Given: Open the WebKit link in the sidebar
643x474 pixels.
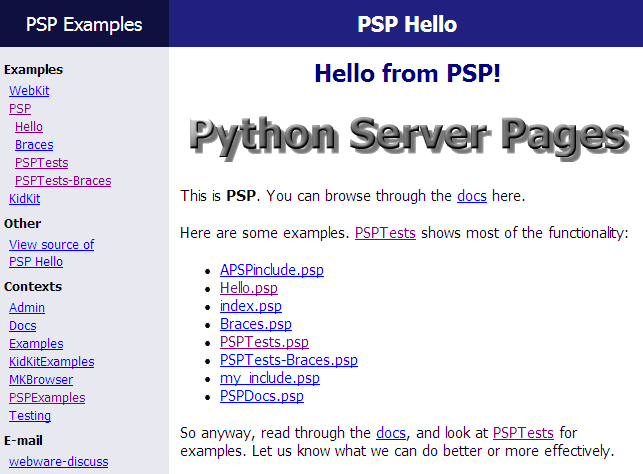Looking at the screenshot, I should [x=29, y=90].
